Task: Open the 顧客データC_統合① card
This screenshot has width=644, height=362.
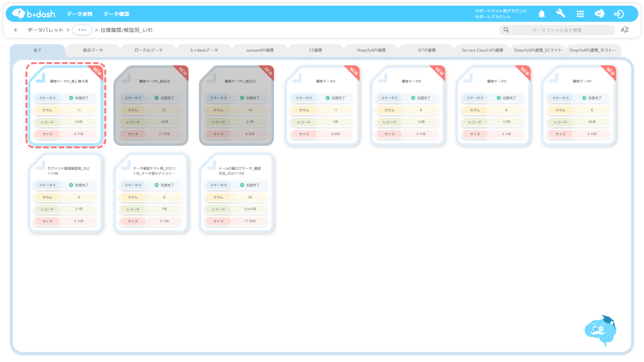Action: pos(237,105)
